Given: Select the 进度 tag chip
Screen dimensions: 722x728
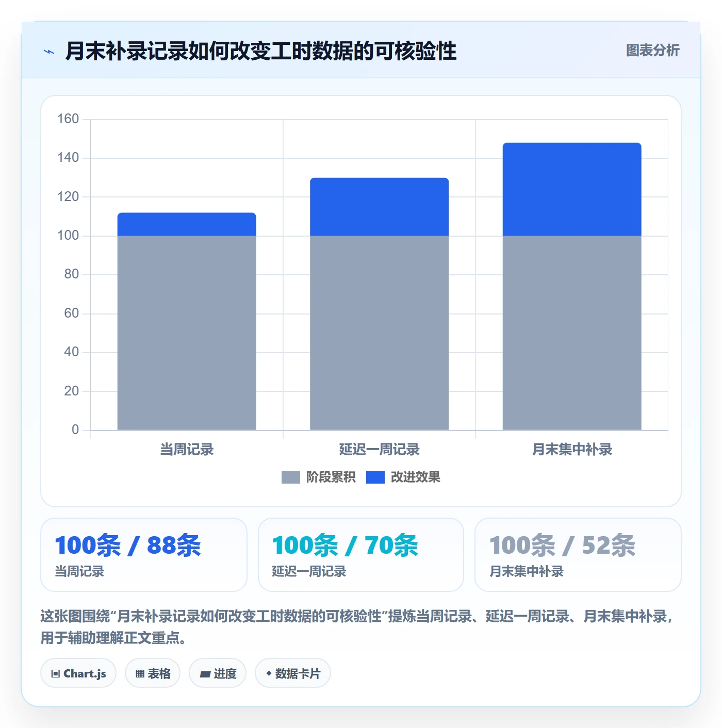Looking at the screenshot, I should point(218,673).
